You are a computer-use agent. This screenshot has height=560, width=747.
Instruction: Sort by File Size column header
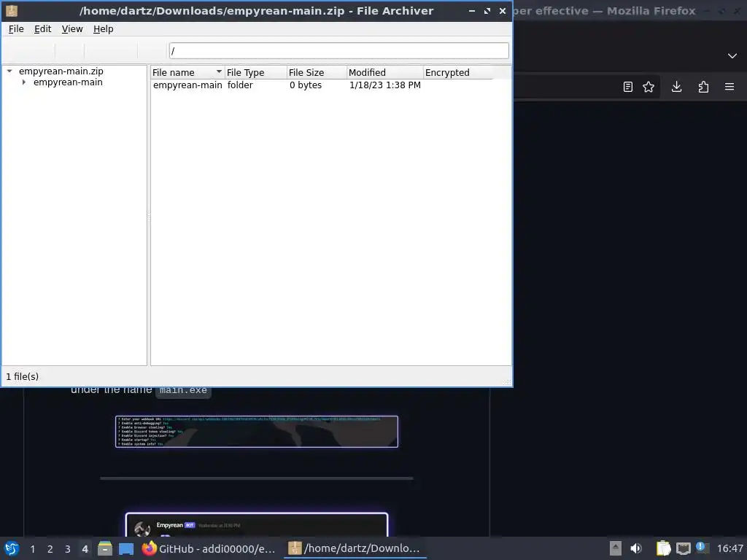[317, 72]
